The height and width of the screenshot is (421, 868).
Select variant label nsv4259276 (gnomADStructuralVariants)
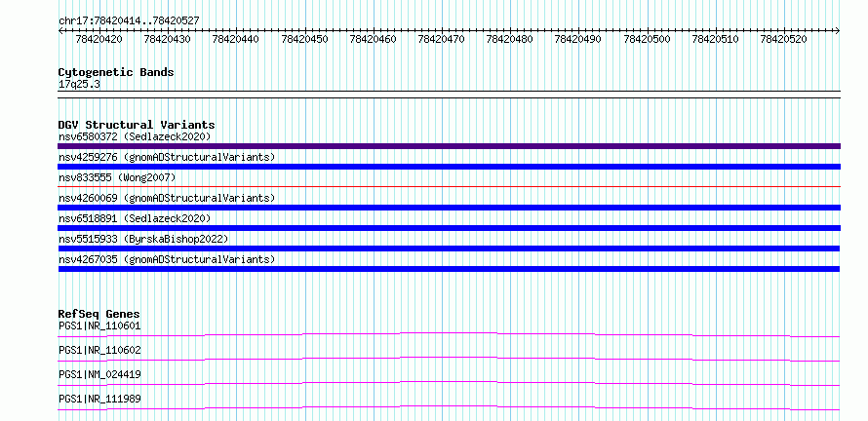167,157
